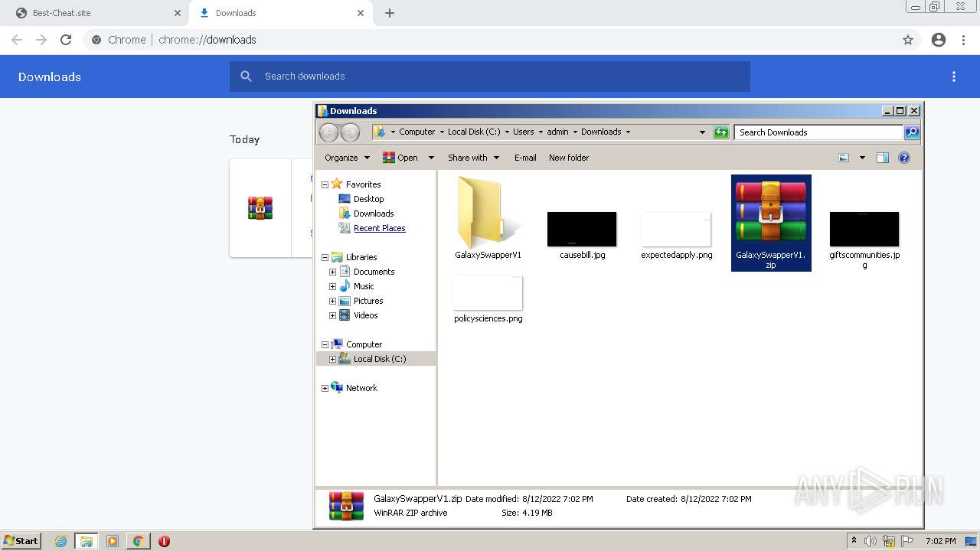Viewport: 980px width, 551px height.
Task: Select Desktop in Favorites
Action: click(368, 199)
